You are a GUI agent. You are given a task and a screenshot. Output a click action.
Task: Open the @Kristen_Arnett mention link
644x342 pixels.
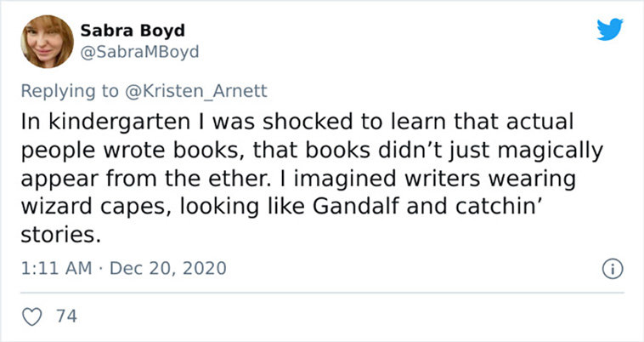coord(195,91)
